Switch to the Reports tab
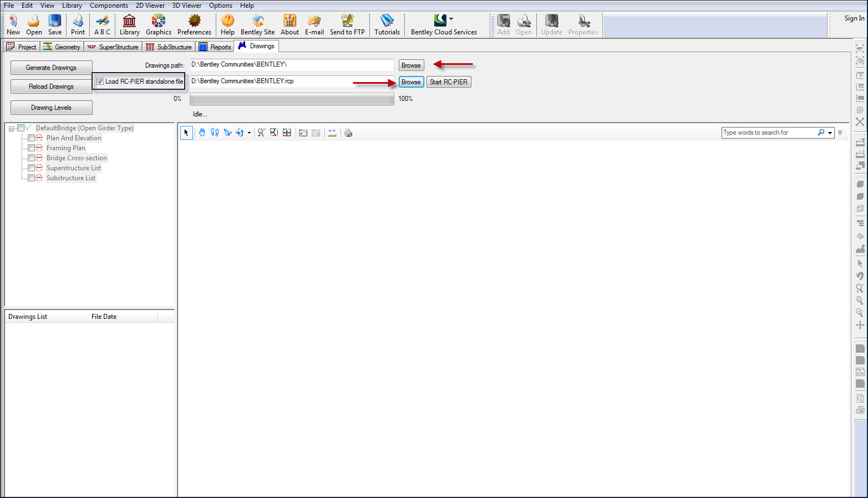The image size is (868, 498). 215,47
